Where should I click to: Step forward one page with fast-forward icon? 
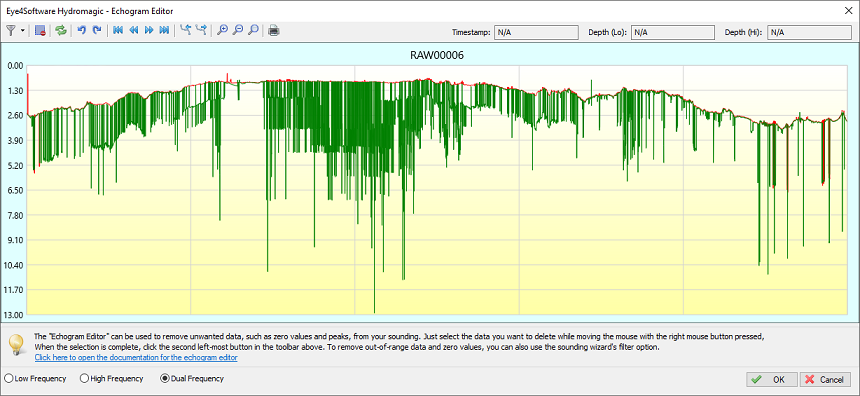click(x=149, y=31)
